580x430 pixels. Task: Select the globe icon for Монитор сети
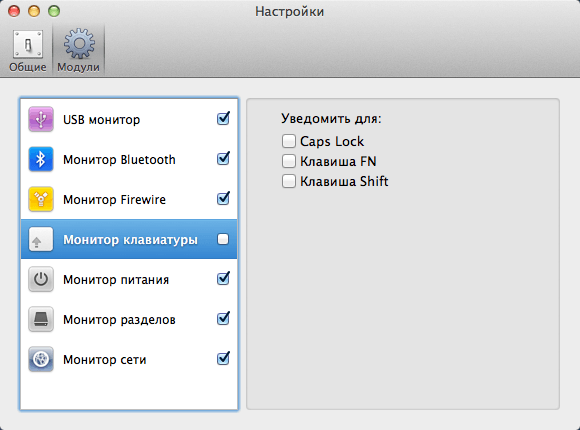(41, 359)
